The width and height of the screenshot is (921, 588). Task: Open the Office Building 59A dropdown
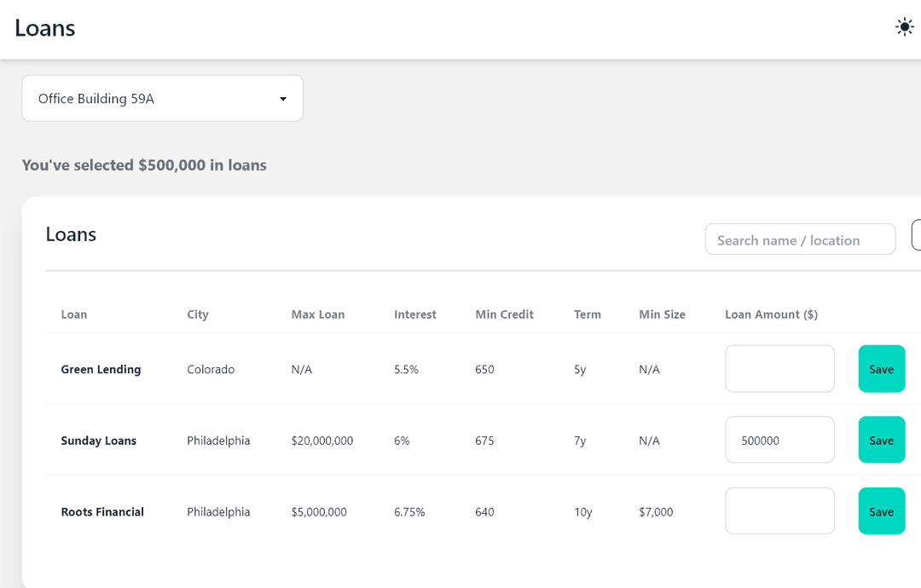tap(162, 99)
